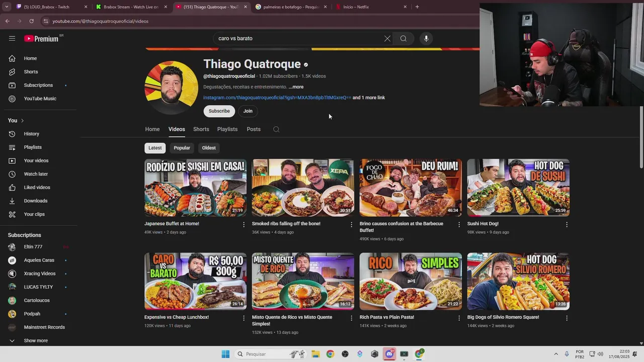
Task: Click the page vertical scrollbar
Action: click(641, 137)
